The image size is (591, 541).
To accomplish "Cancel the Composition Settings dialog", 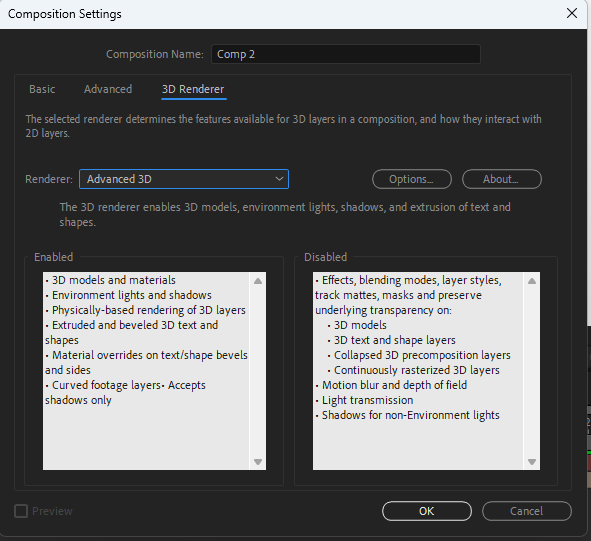I will (527, 511).
